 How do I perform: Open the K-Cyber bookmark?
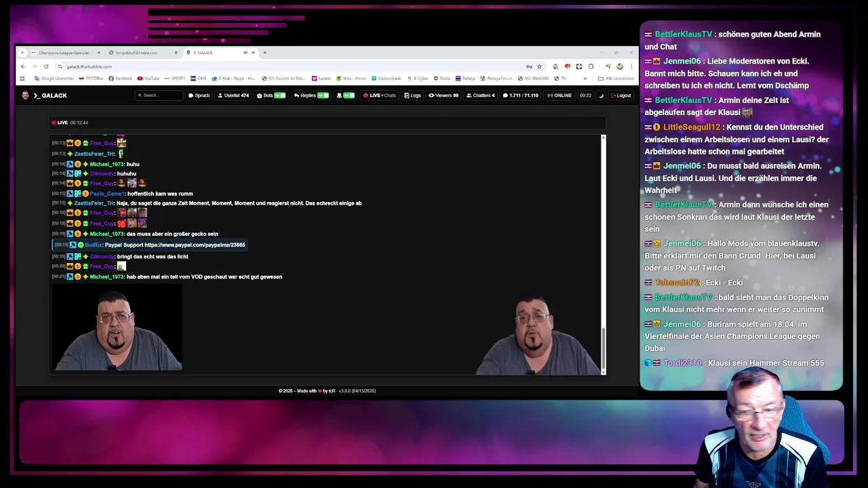[x=418, y=79]
